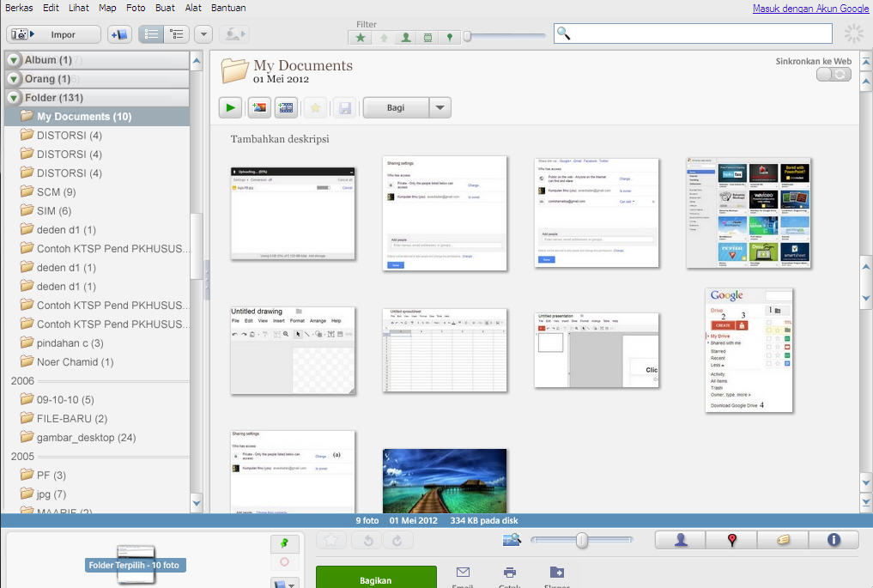Viewport: 873px width, 588px height.
Task: Click the folder list scroll-down arrow
Action: 197,503
